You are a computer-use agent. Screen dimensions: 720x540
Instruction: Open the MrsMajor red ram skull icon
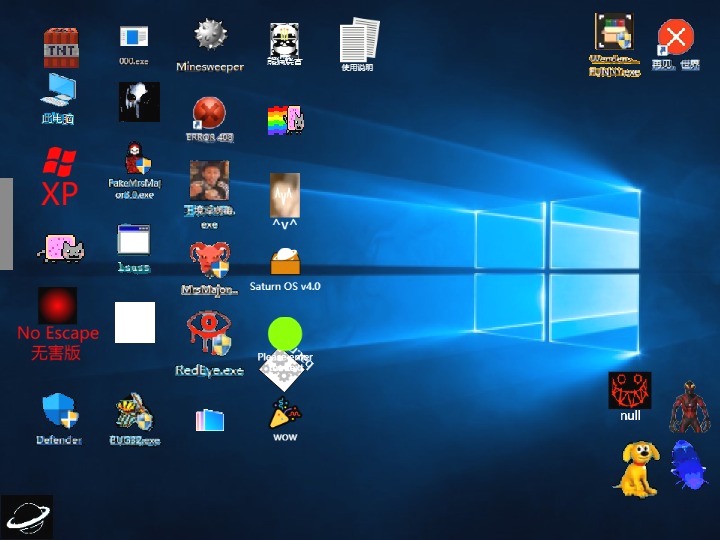pyautogui.click(x=210, y=269)
